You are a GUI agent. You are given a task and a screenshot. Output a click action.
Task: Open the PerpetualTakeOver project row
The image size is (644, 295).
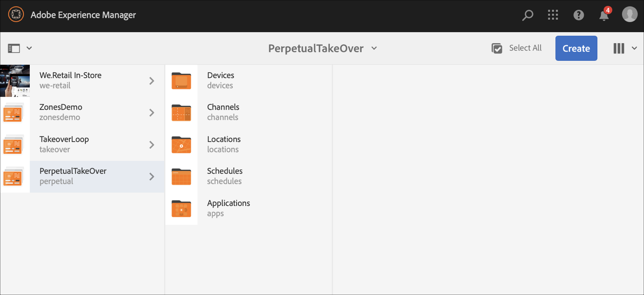coord(89,176)
